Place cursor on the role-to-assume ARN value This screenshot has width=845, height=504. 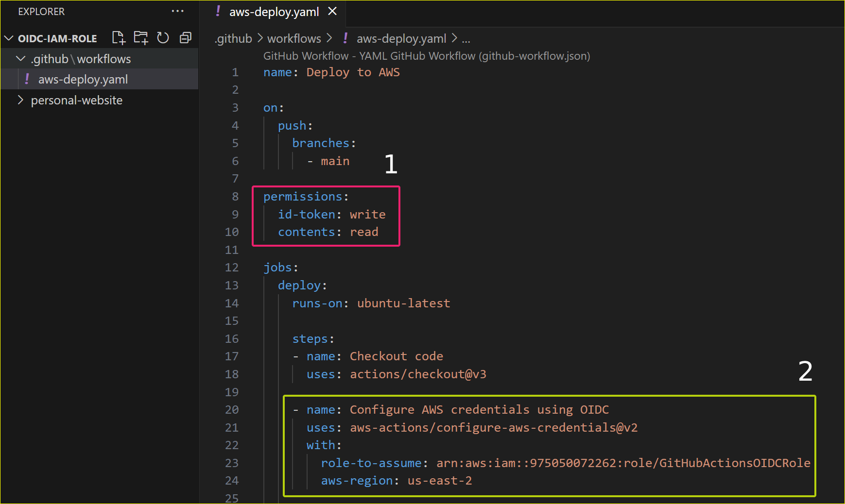tap(623, 463)
